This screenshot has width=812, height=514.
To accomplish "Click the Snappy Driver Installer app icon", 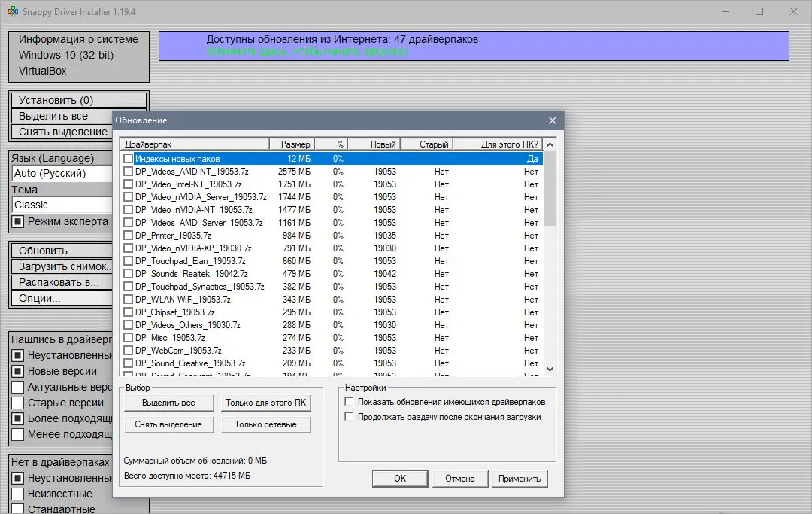I will pos(13,11).
